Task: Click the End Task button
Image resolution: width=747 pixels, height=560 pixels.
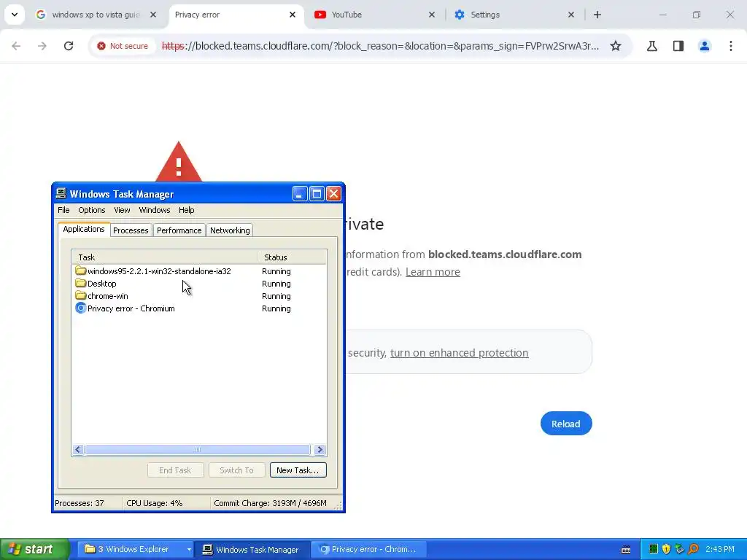Action: (x=175, y=470)
